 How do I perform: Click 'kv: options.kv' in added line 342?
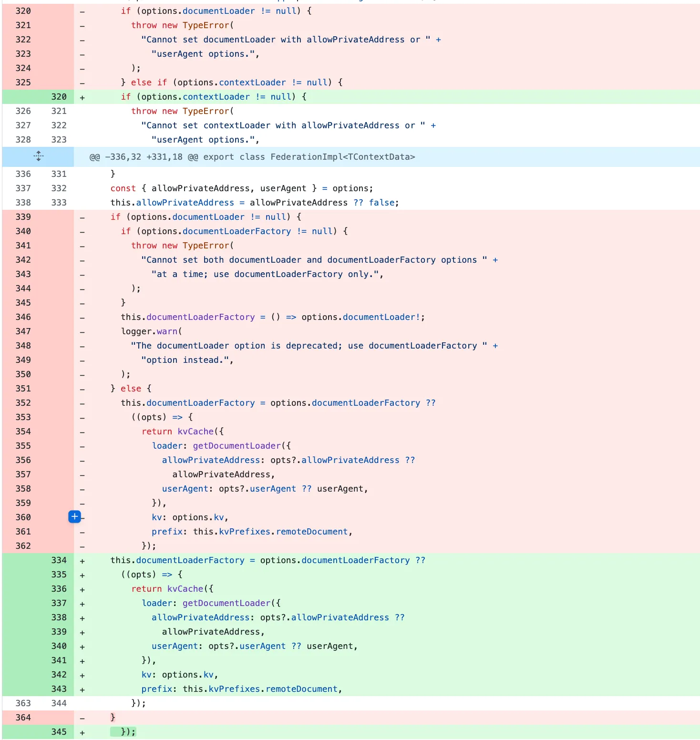(x=177, y=675)
